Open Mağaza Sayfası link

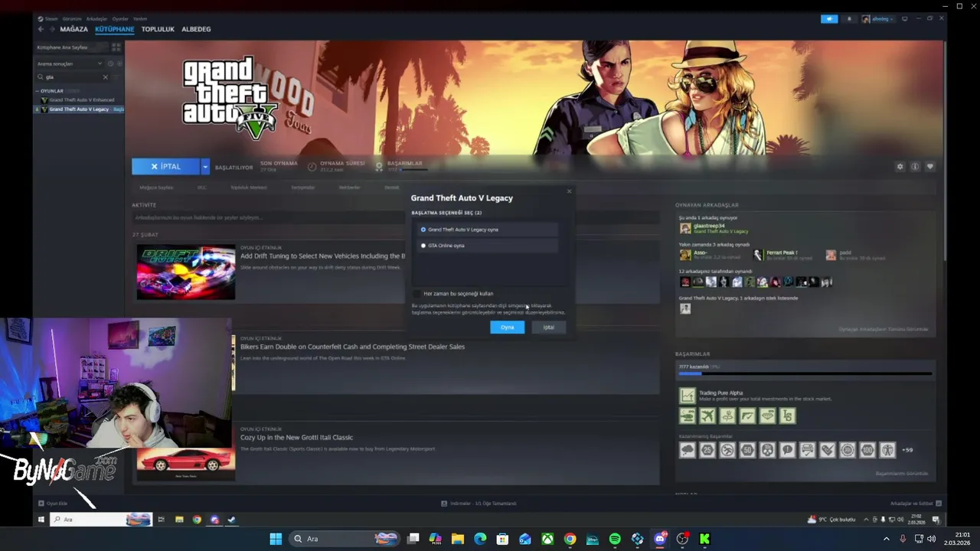tap(156, 187)
